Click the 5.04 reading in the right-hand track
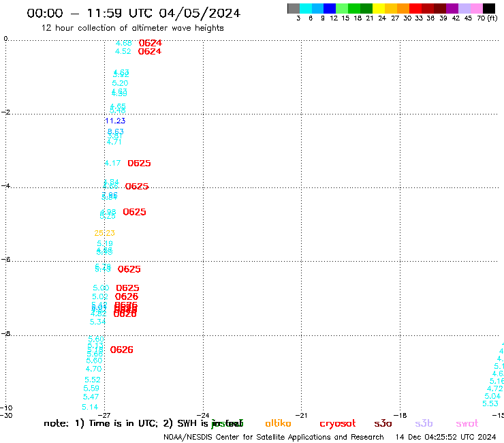This screenshot has width=504, height=443. point(492,397)
